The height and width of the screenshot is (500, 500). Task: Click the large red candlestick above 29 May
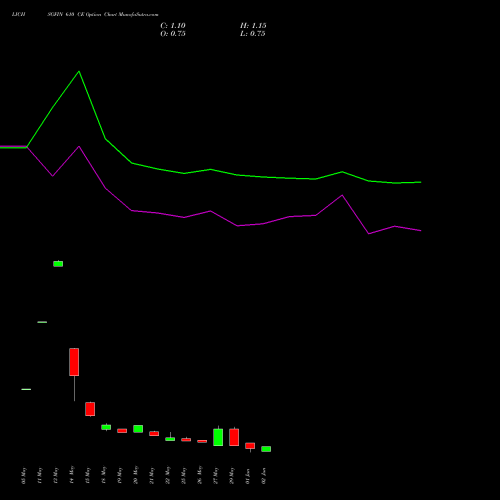point(234,437)
